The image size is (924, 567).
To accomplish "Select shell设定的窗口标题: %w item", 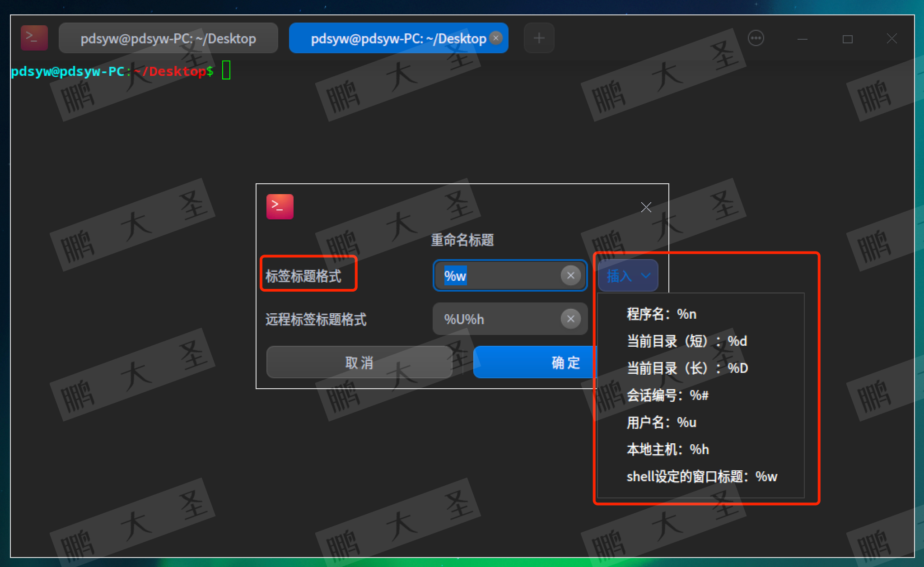I will [701, 476].
